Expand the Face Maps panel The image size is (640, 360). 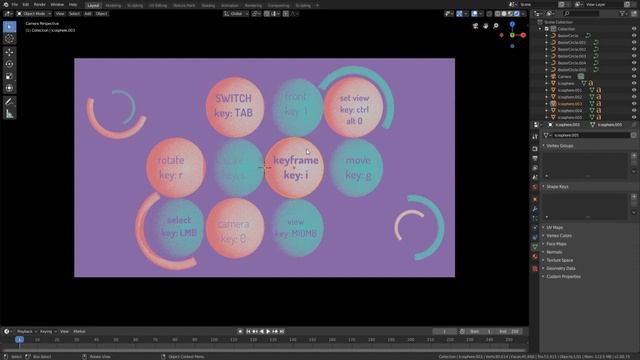[x=556, y=244]
